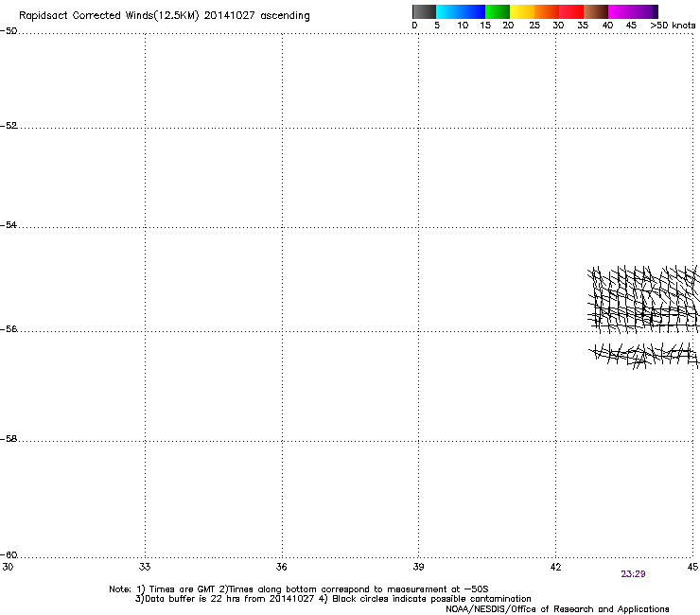Screen dimensions: 700x615
Task: Click the longitude label '30'
Action: [8, 567]
